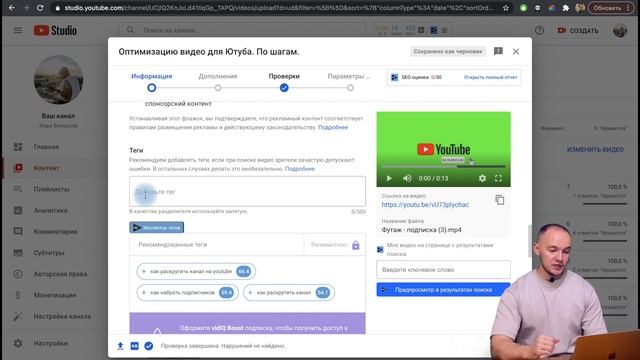Click the channel search field

tap(243, 30)
